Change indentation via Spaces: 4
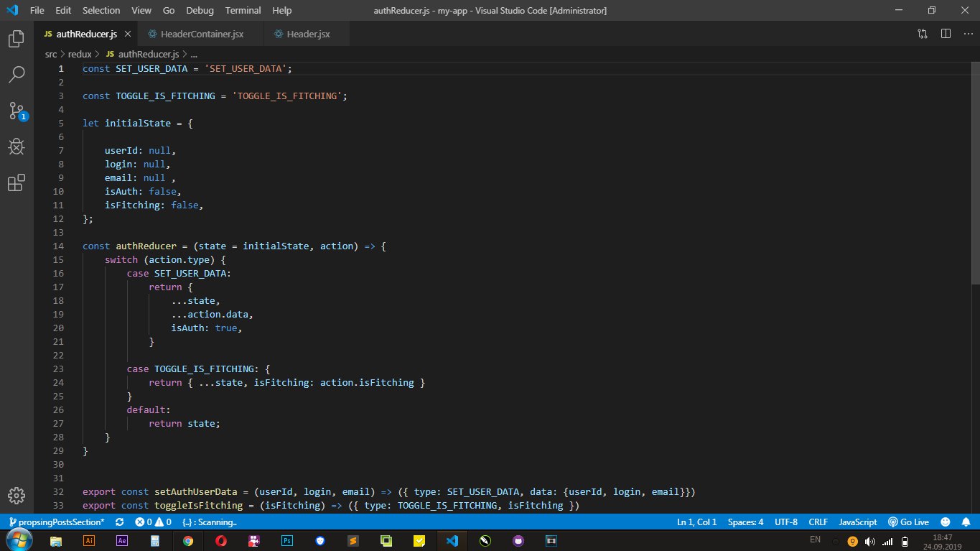The image size is (980, 551). click(x=745, y=522)
